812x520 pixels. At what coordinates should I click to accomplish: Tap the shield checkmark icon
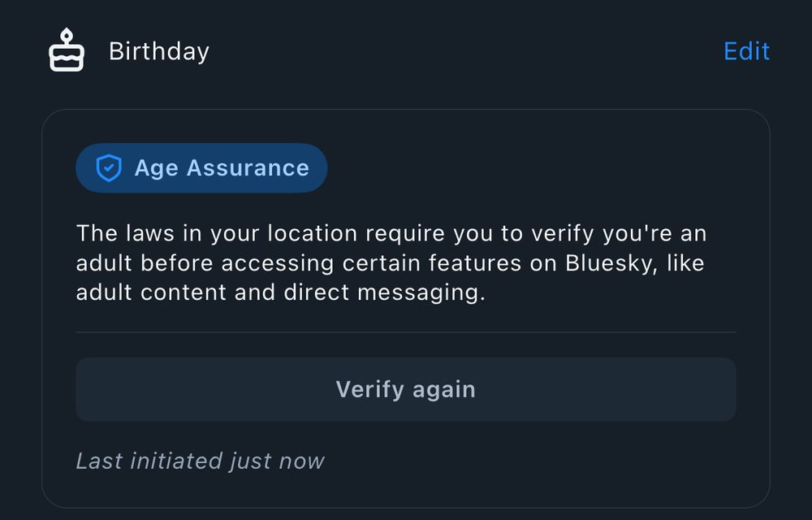point(109,168)
